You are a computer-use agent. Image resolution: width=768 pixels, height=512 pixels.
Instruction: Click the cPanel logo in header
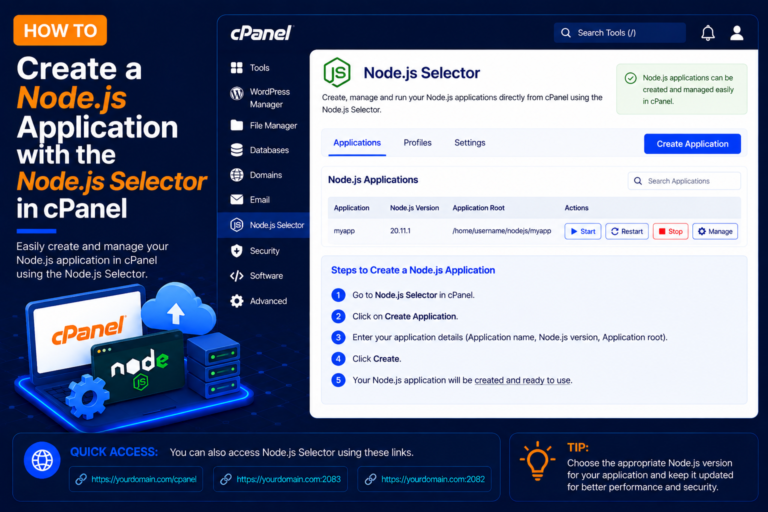pyautogui.click(x=261, y=33)
